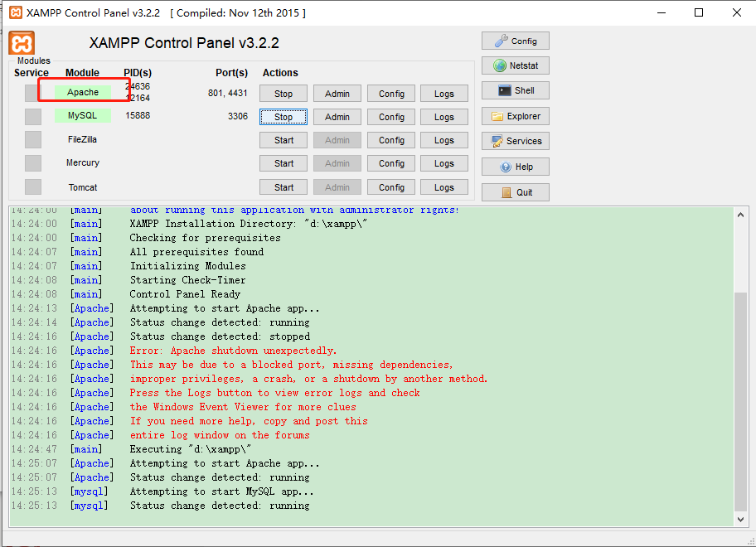Open Netstat with the globe icon
756x547 pixels.
coord(516,65)
